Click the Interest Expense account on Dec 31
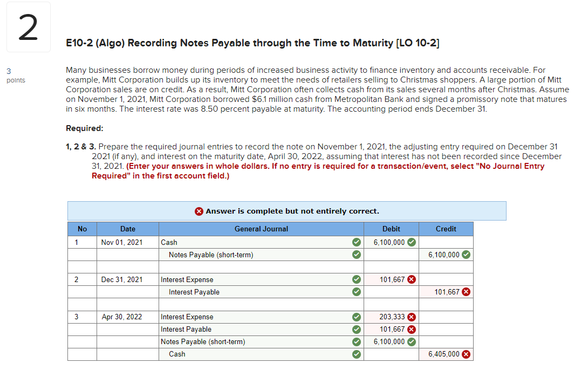Viewport: 588px width, 377px height. pyautogui.click(x=261, y=279)
